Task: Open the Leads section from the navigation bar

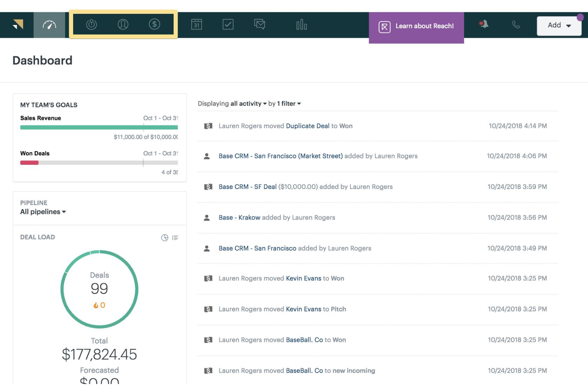Action: coord(91,24)
